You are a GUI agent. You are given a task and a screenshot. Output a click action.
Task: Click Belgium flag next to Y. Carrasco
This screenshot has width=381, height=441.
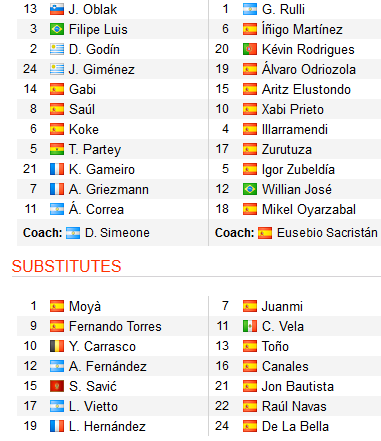click(x=57, y=346)
